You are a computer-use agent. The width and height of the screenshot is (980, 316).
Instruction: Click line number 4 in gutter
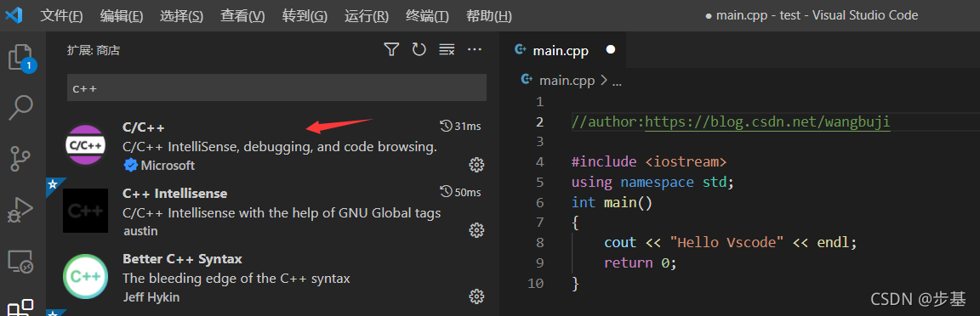[x=539, y=162]
